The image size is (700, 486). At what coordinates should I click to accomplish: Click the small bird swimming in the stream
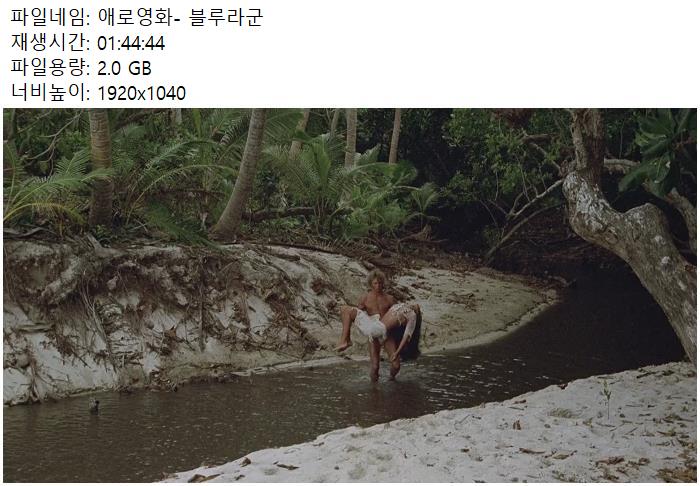pyautogui.click(x=93, y=405)
